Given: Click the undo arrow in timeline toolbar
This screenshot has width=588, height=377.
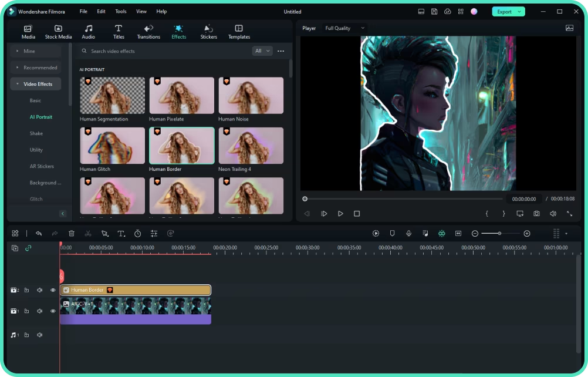Looking at the screenshot, I should [x=39, y=233].
